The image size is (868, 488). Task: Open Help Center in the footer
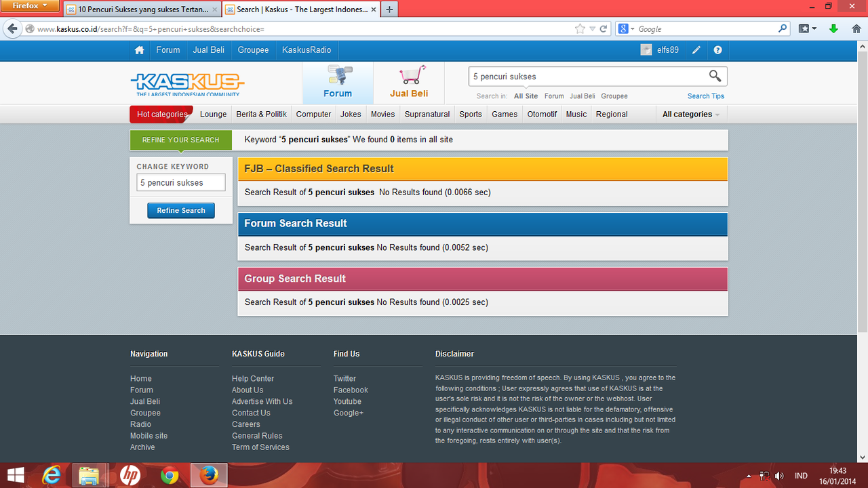point(253,379)
